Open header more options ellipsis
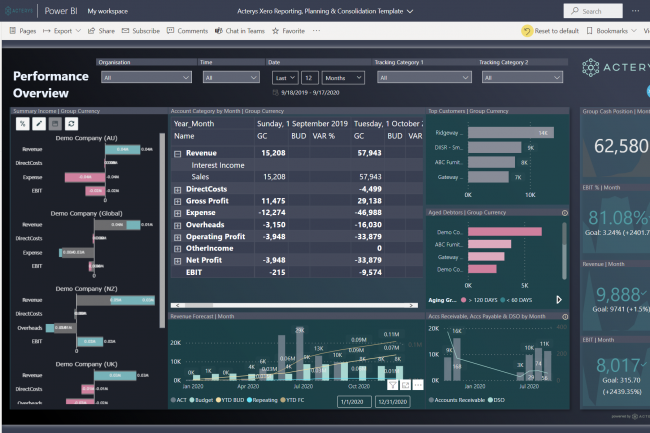The width and height of the screenshot is (650, 433). pyautogui.click(x=635, y=11)
